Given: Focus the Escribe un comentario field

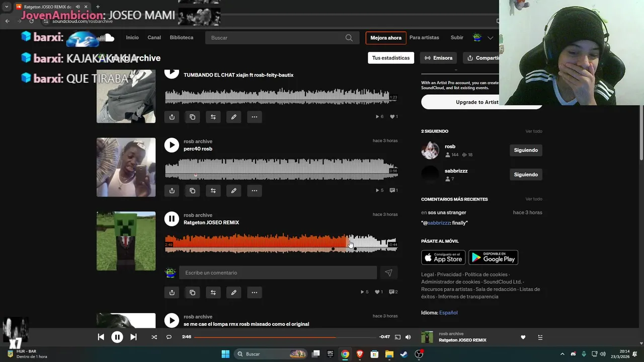Looking at the screenshot, I should click(278, 273).
